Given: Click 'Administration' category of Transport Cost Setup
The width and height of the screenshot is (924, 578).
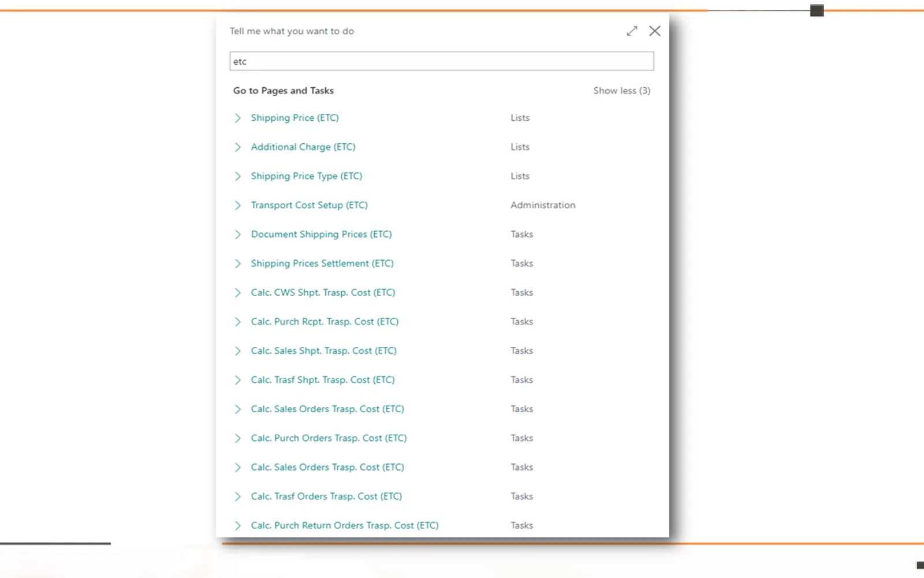Looking at the screenshot, I should 543,205.
